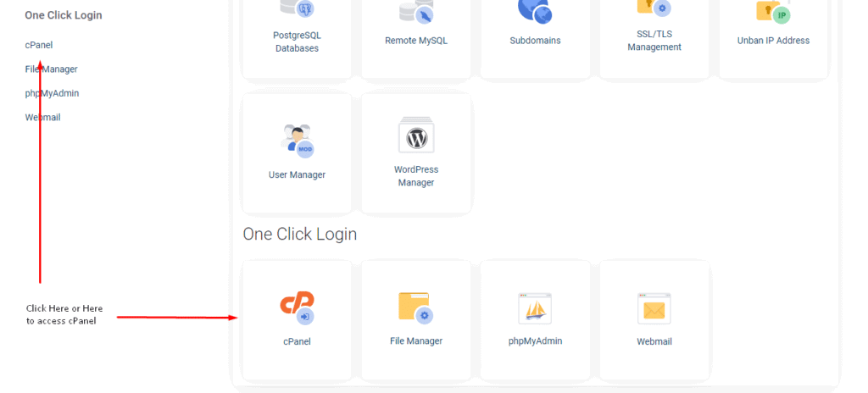Image resolution: width=868 pixels, height=393 pixels.
Task: Click the File Manager card label
Action: coord(416,341)
